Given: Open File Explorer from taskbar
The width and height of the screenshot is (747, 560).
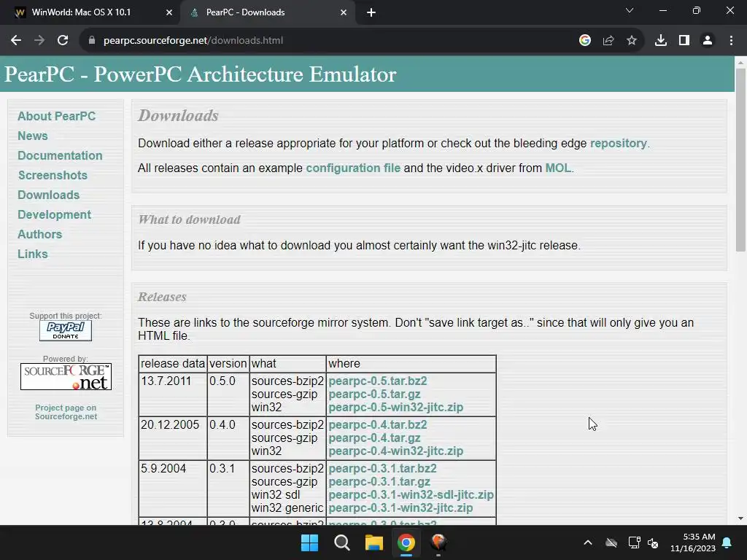Looking at the screenshot, I should [x=374, y=542].
